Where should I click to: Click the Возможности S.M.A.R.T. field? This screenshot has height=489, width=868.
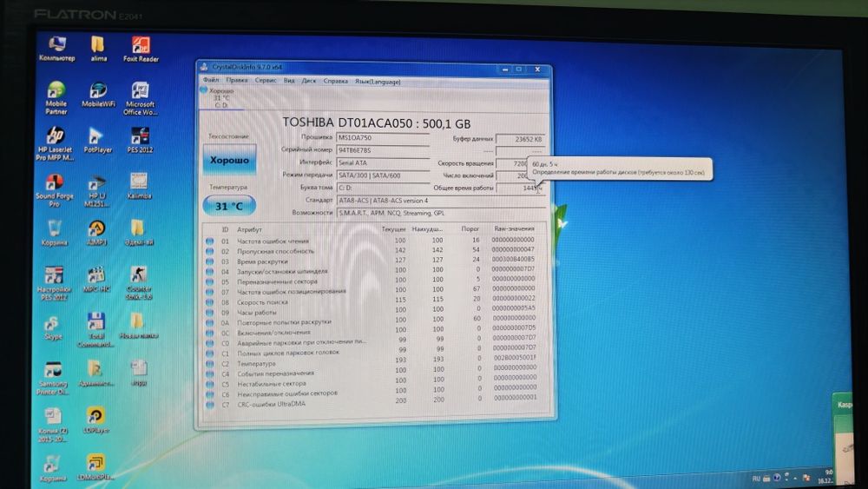point(441,213)
